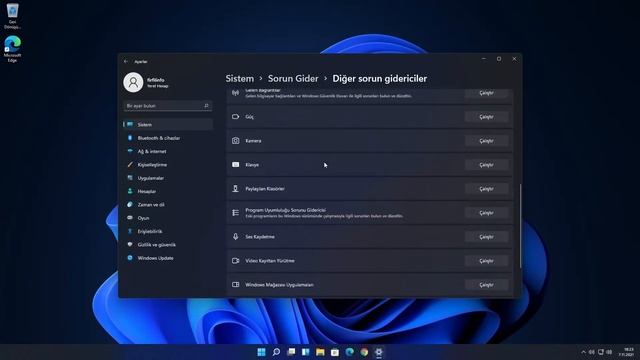
Task: Click the Kamera camera icon
Action: [236, 141]
